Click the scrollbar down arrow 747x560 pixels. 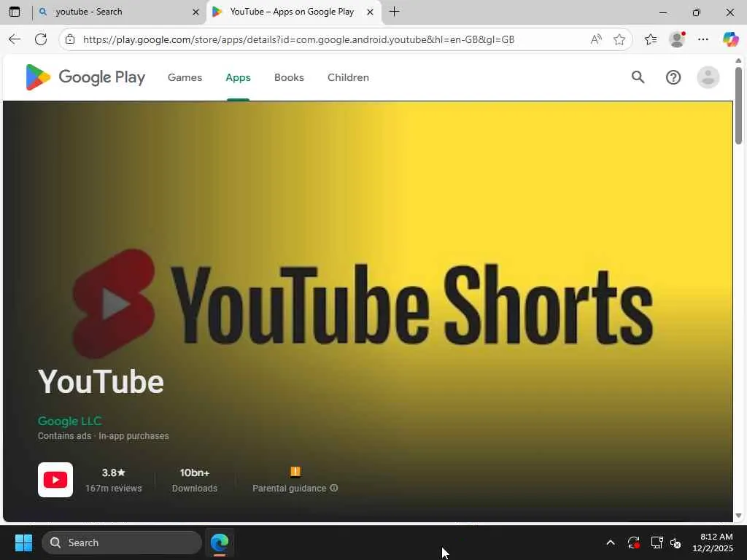(738, 516)
